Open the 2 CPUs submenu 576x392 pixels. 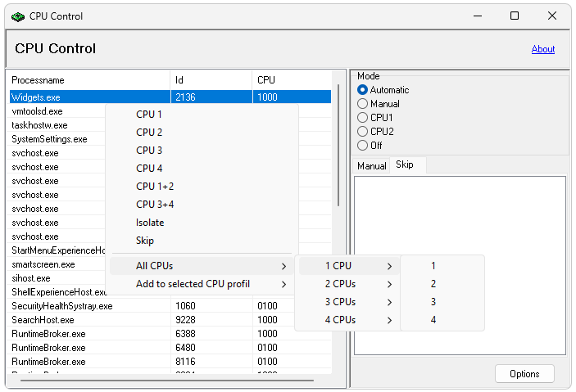347,284
